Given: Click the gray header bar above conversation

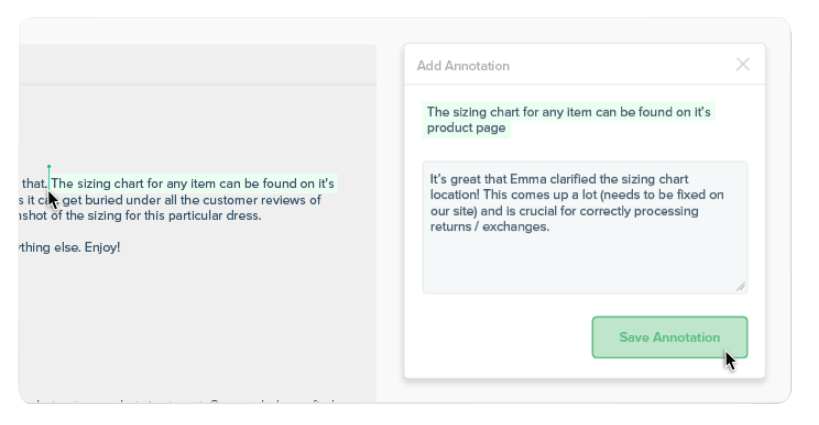Looking at the screenshot, I should pyautogui.click(x=198, y=65).
